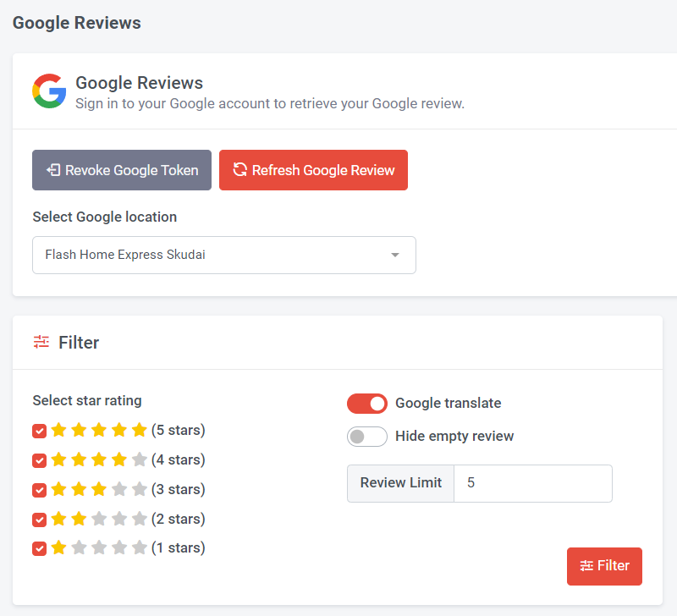Click the "(4 stars)" label text

click(x=179, y=459)
